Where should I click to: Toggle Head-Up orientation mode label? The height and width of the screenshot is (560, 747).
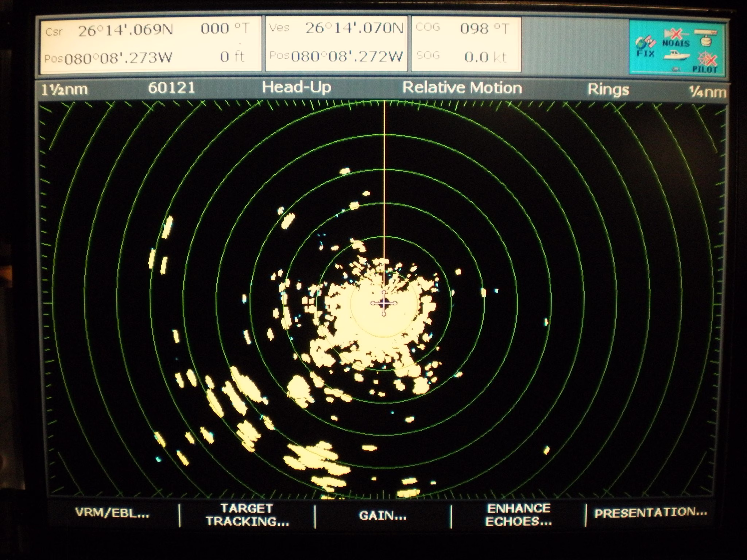tap(296, 87)
